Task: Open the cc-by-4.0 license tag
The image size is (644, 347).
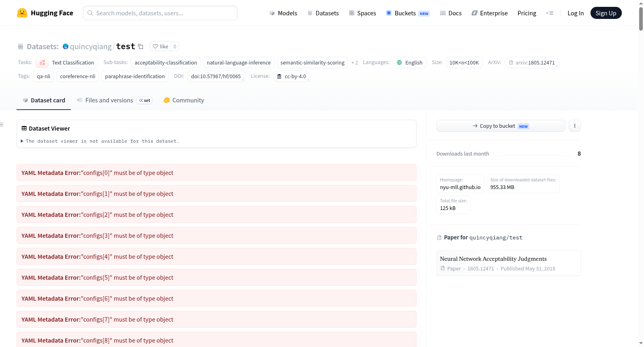Action: pyautogui.click(x=291, y=76)
